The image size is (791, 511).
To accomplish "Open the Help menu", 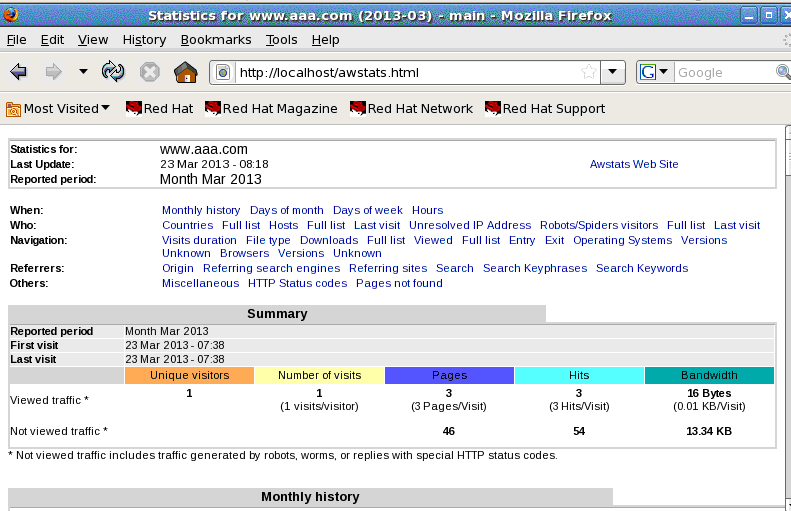I will pos(325,39).
